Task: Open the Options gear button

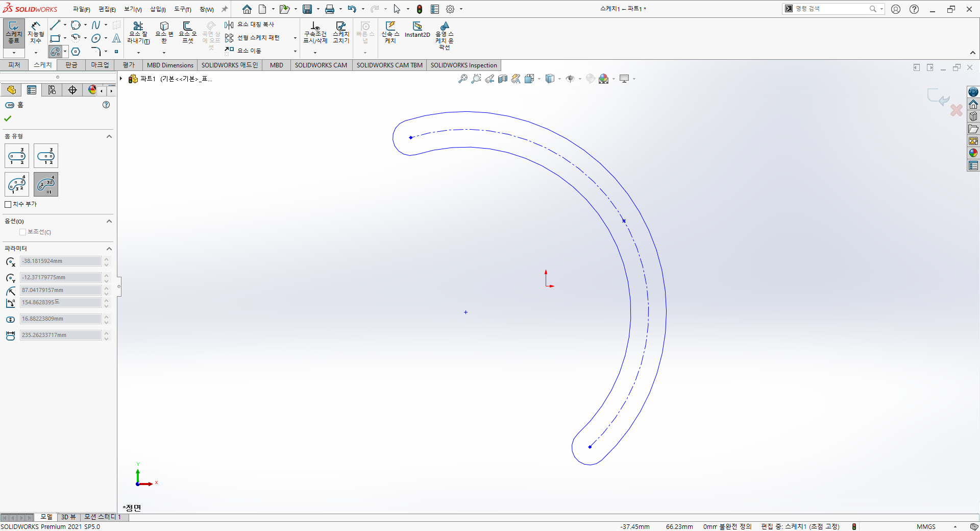Action: (x=450, y=9)
